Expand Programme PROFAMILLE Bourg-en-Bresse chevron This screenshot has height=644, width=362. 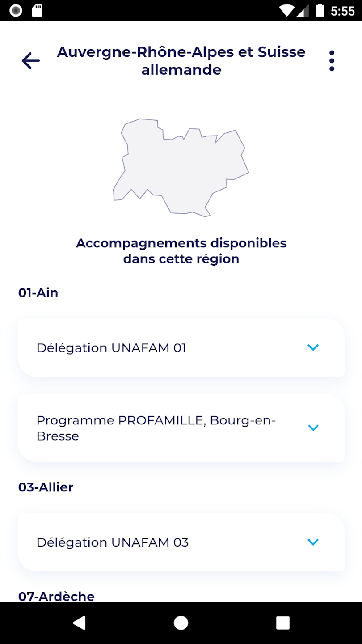(313, 428)
